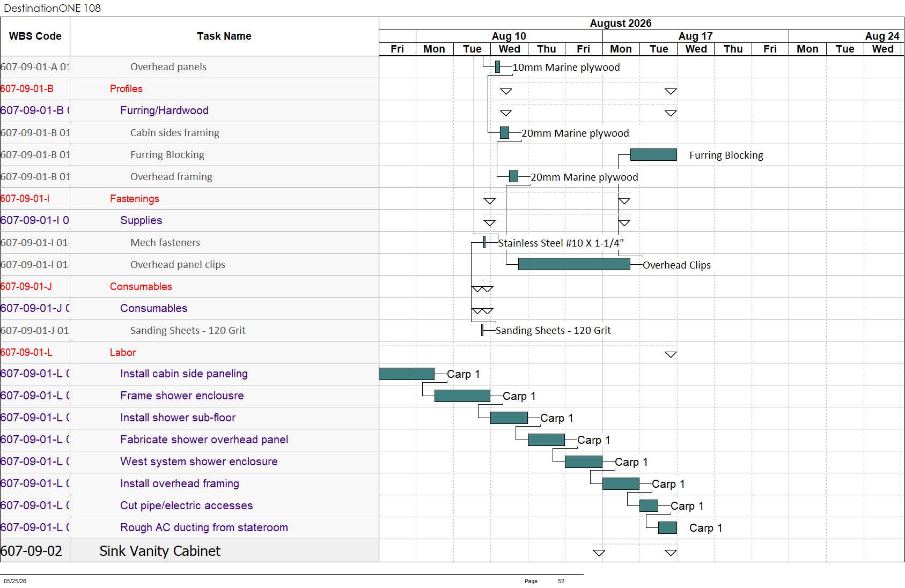905x588 pixels.
Task: Click the Install shower sub-floor Gantt bar
Action: [x=509, y=418]
